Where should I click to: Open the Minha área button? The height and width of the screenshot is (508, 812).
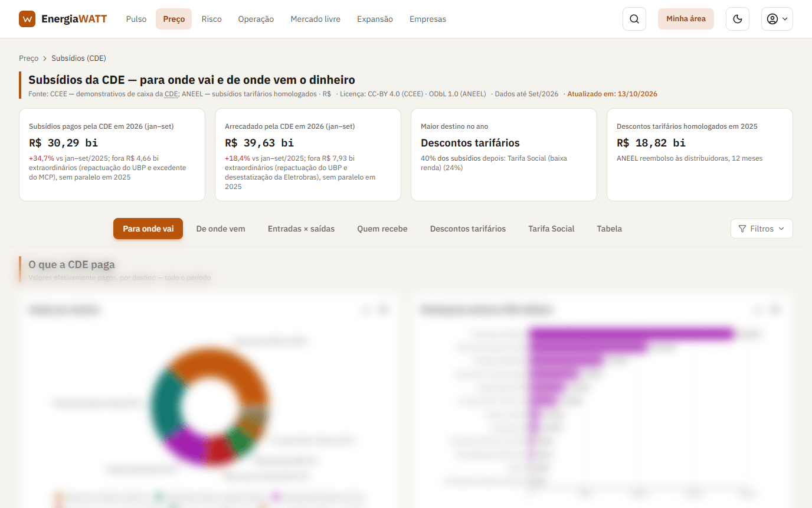[686, 19]
